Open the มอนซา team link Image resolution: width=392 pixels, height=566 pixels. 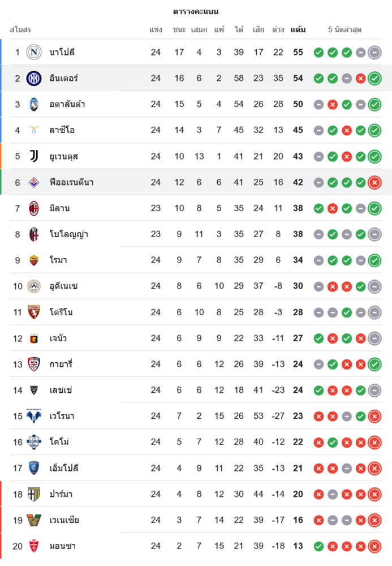[62, 546]
